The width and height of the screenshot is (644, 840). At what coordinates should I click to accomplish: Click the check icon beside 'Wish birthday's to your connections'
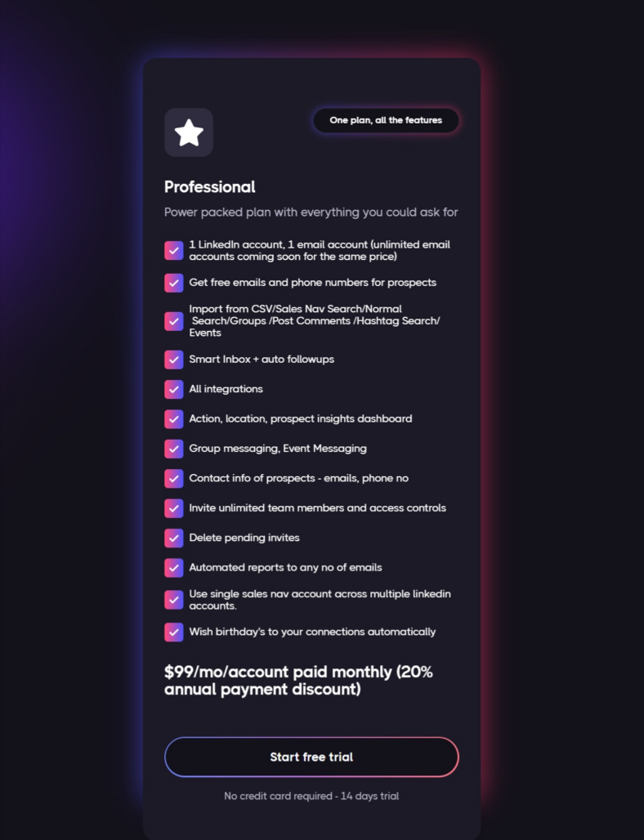[173, 632]
